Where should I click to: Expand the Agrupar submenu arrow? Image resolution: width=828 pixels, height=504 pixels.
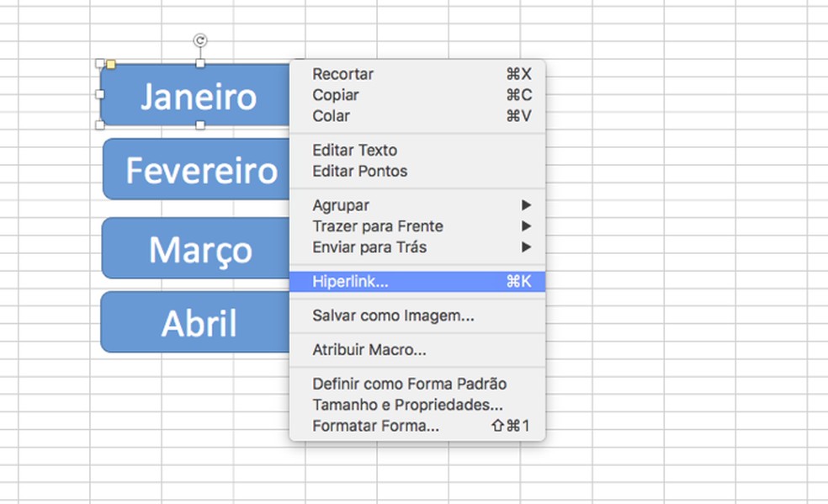point(526,205)
